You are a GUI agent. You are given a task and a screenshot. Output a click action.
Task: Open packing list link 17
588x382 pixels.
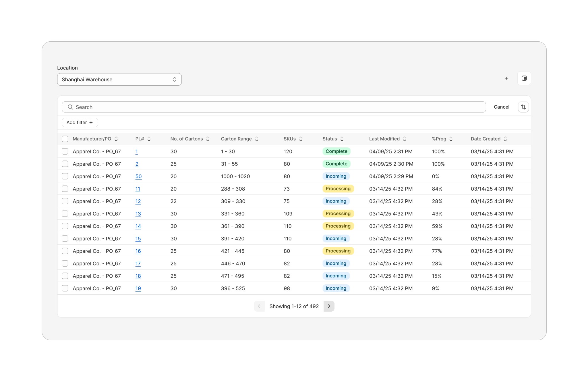(x=138, y=264)
